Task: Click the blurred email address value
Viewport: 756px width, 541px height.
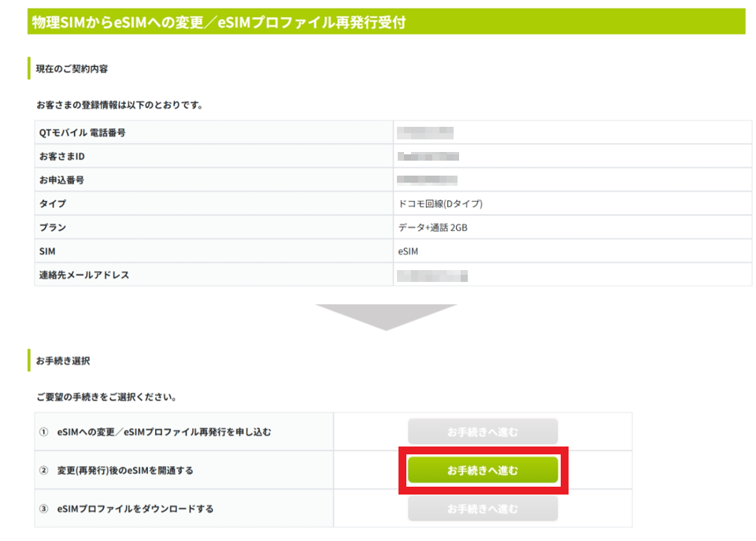Action: 432,275
